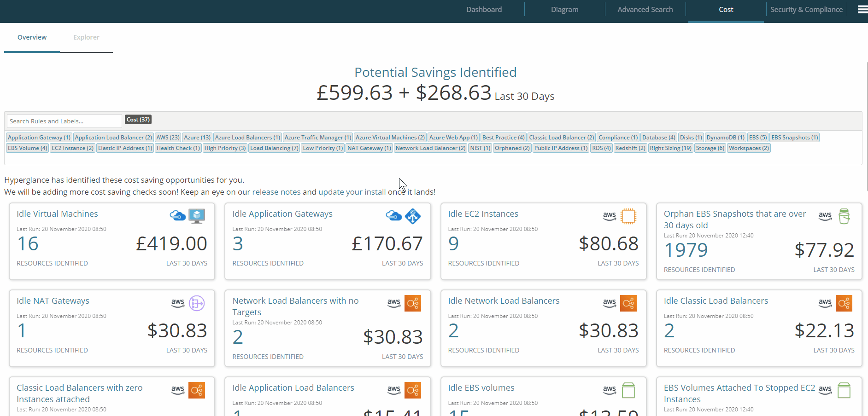
Task: Click the Azure cloud icon on Idle Virtual Machines
Action: point(178,215)
